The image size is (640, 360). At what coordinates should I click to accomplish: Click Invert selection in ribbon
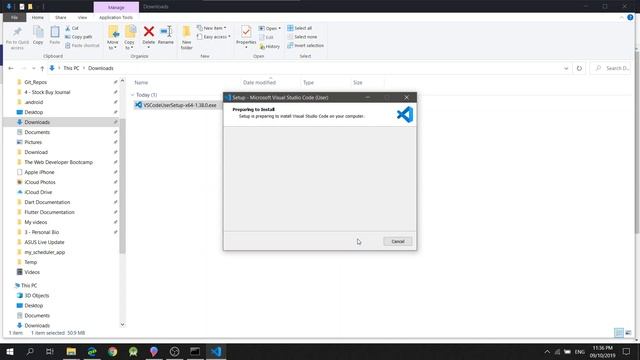[x=305, y=45]
